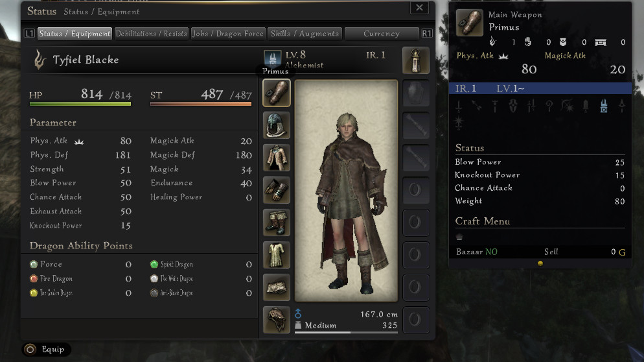Select the hooded helmet equipment slot
The height and width of the screenshot is (362, 644).
pyautogui.click(x=277, y=125)
